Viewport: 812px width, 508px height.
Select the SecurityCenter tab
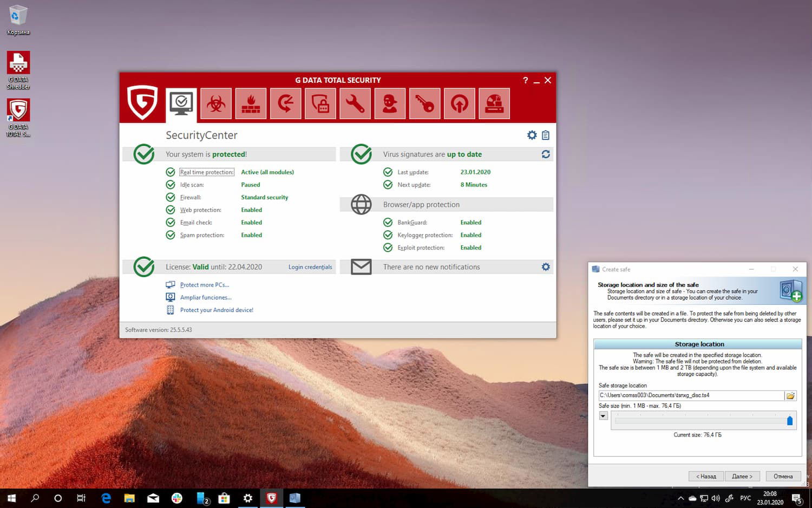point(181,103)
